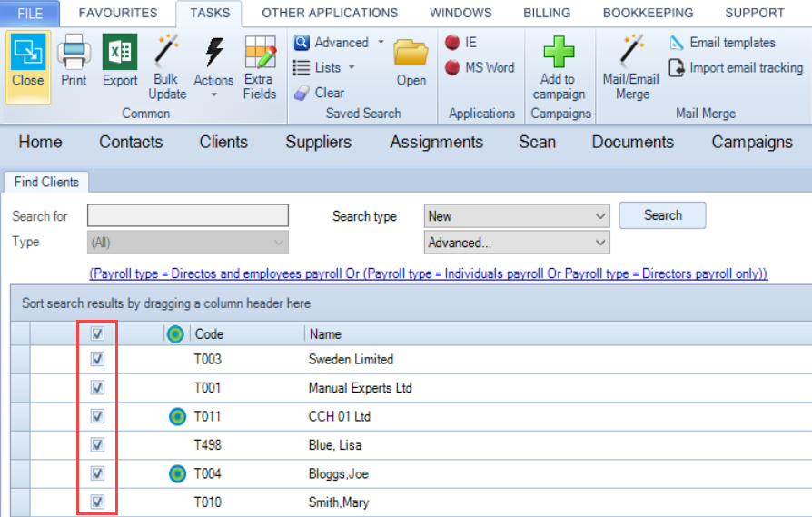The height and width of the screenshot is (517, 812).
Task: Uncheck the CCH 01 Ltd checkbox
Action: [x=97, y=416]
